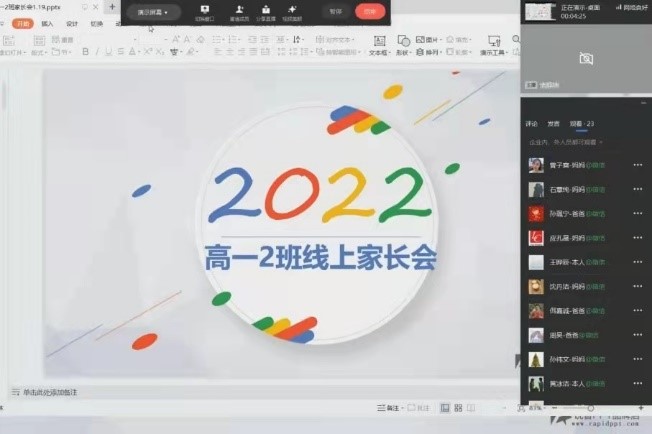The height and width of the screenshot is (434, 652).
Task: Expand the 演示屏幕 screen share dropdown
Action: click(x=153, y=12)
